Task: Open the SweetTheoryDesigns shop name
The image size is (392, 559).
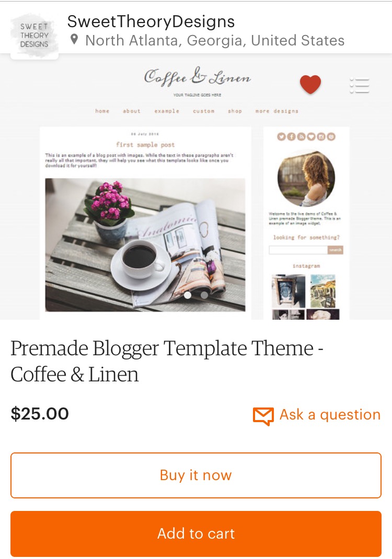Action: pos(151,21)
